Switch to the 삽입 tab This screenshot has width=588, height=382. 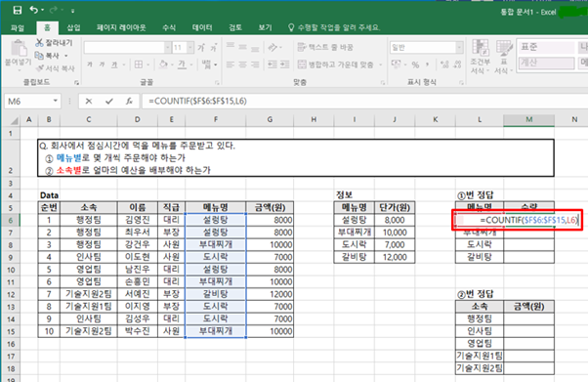pos(73,27)
